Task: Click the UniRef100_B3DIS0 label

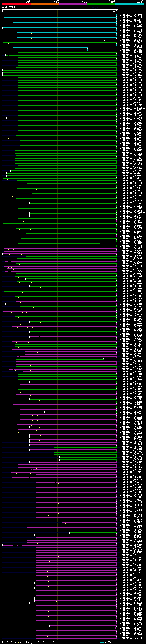Action: (x=131, y=75)
